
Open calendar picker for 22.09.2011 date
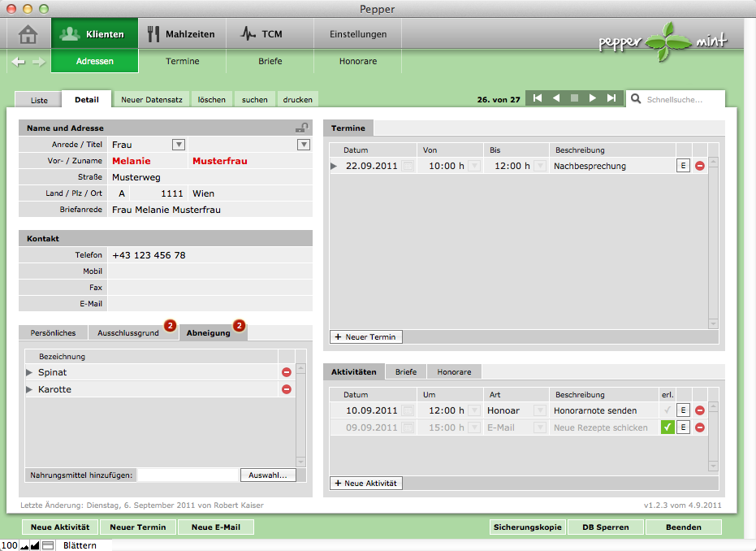[x=407, y=166]
